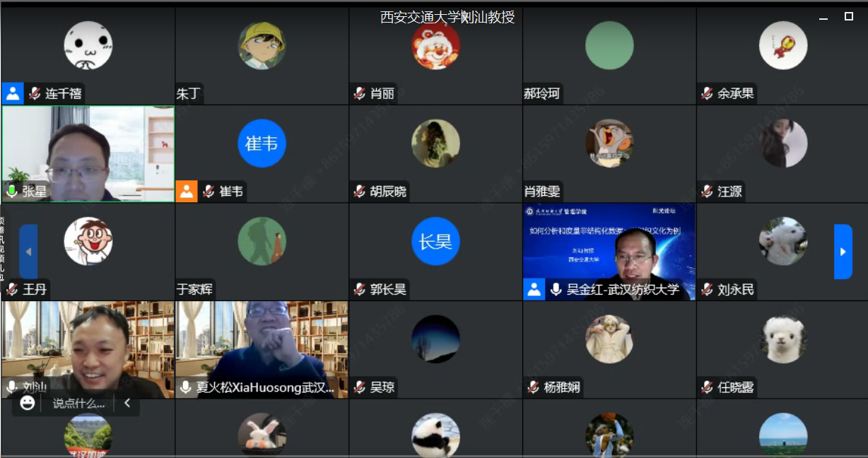Click muted mic icon next to 任晓露

tap(707, 387)
